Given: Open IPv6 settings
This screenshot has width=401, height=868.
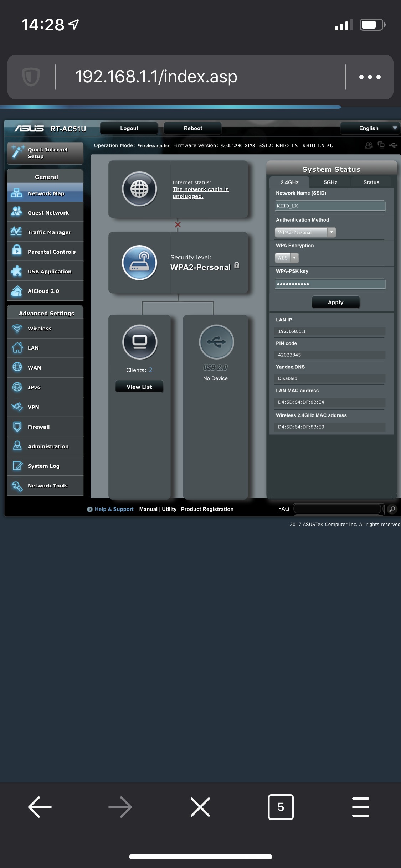Looking at the screenshot, I should tap(45, 387).
